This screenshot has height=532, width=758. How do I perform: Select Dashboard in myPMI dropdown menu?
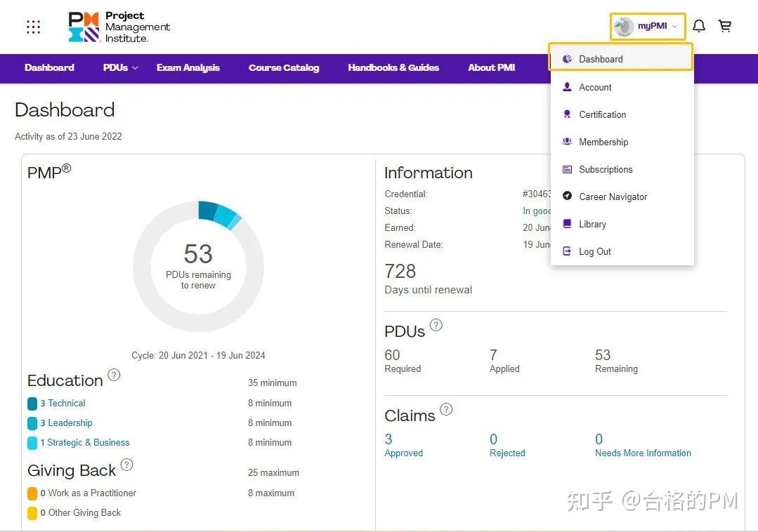tap(621, 59)
